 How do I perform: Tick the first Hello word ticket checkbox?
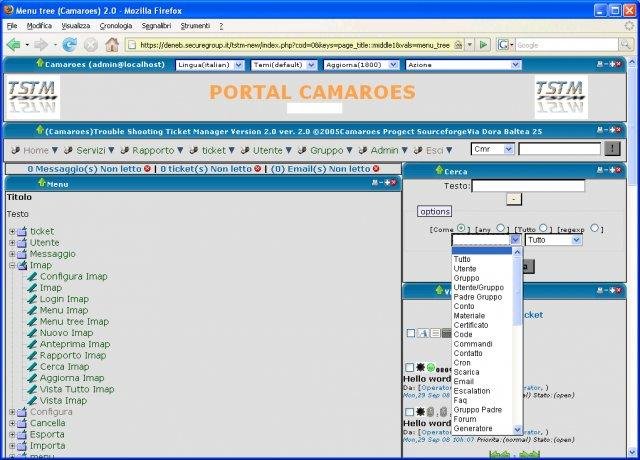click(410, 367)
